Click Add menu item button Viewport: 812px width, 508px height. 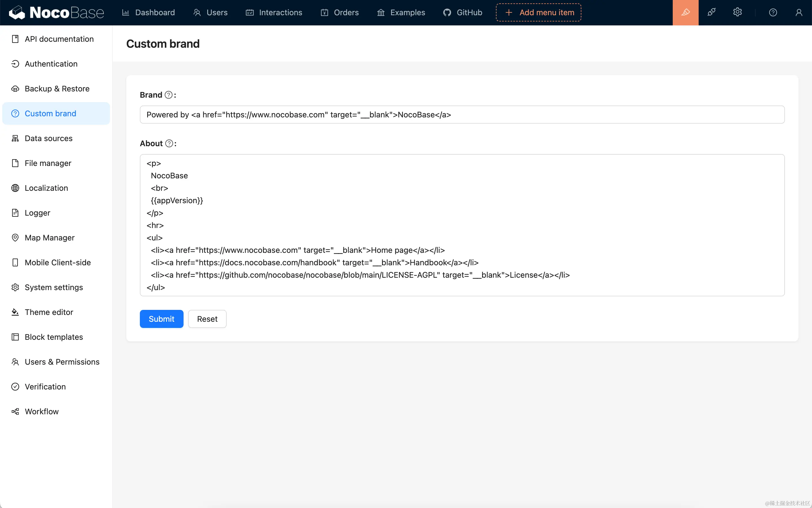tap(539, 13)
